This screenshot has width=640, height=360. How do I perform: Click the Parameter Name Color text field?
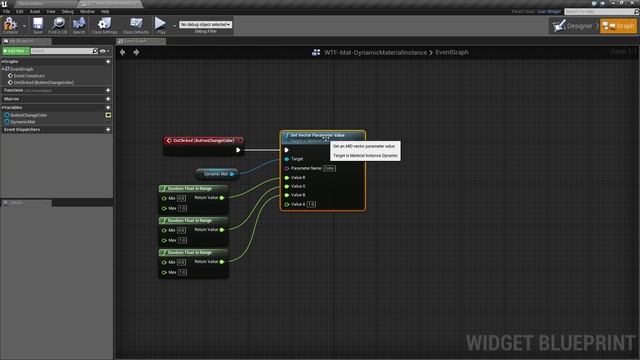pyautogui.click(x=329, y=168)
